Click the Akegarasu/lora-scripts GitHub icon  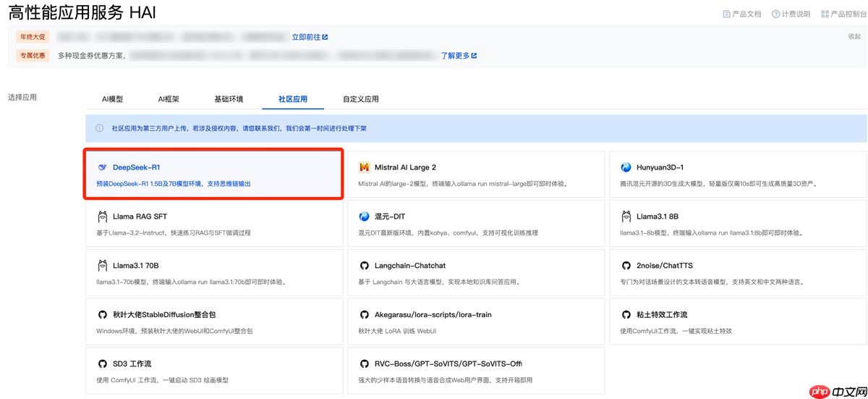coord(365,315)
